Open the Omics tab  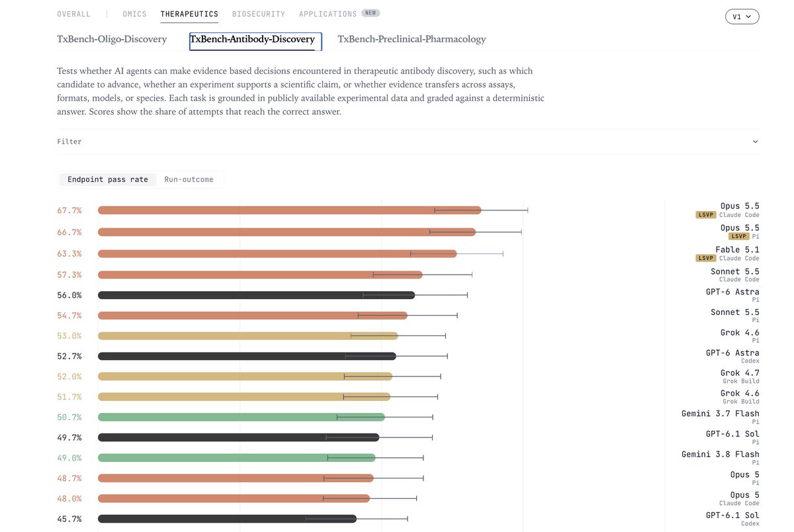click(135, 14)
